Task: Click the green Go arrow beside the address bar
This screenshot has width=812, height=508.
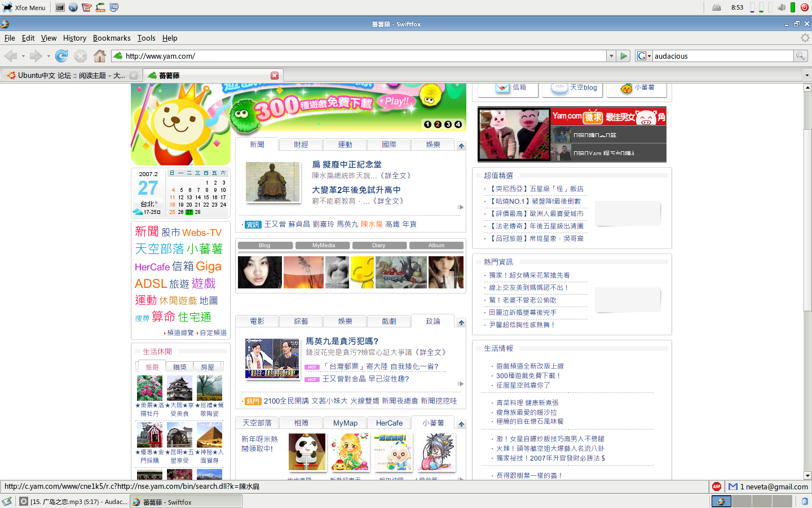Action: (x=624, y=56)
